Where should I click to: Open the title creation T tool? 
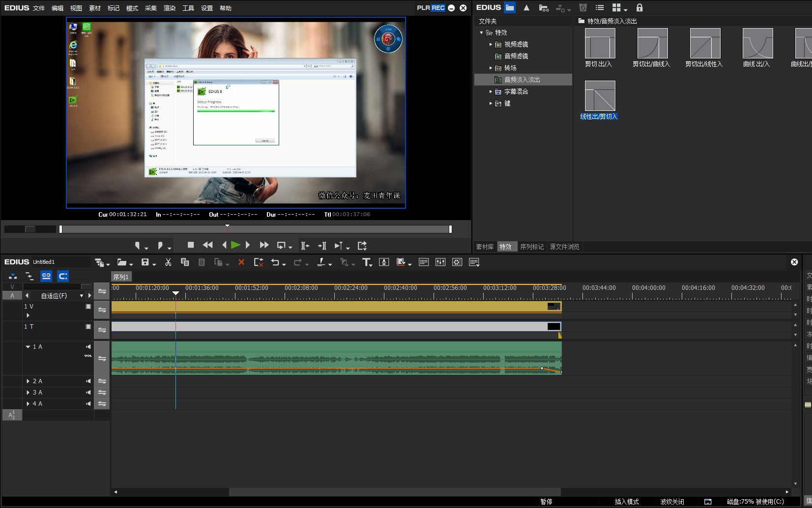(367, 262)
